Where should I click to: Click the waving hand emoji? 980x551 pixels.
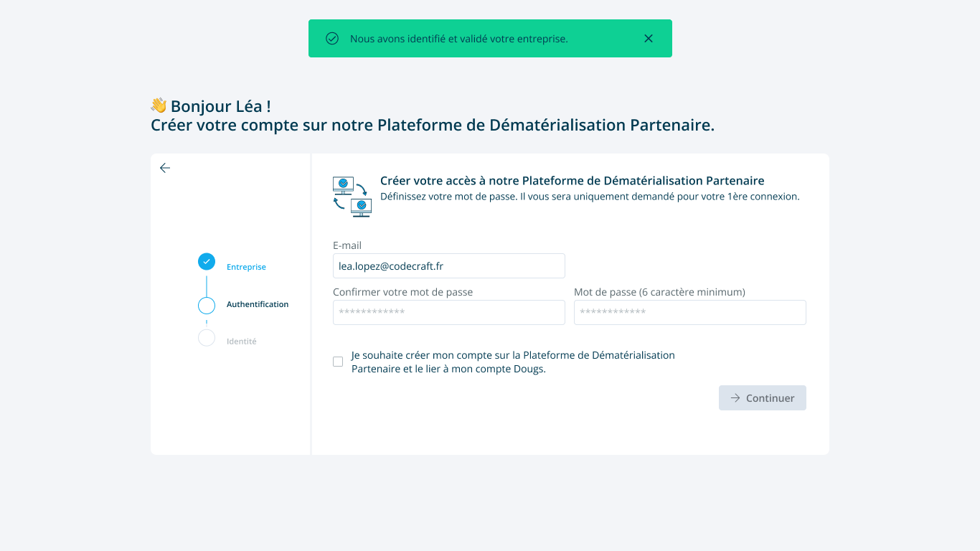tap(159, 105)
